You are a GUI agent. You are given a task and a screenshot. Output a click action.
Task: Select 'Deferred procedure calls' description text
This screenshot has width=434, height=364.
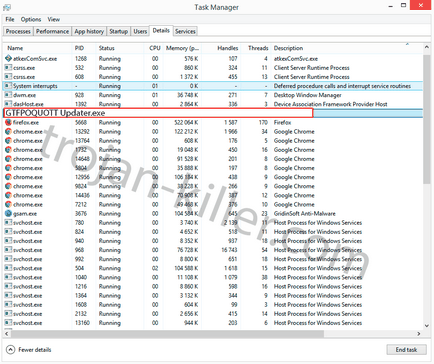coord(342,86)
